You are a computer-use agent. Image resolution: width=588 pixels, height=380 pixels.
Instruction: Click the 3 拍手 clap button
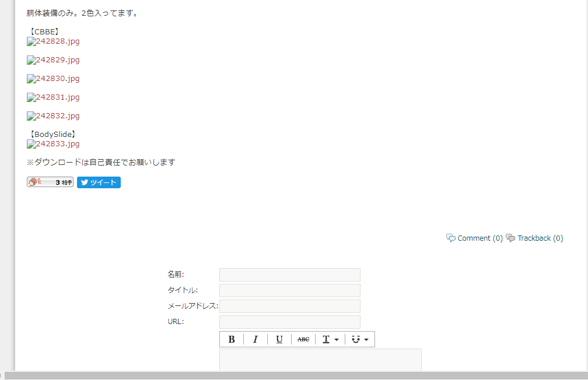(50, 182)
